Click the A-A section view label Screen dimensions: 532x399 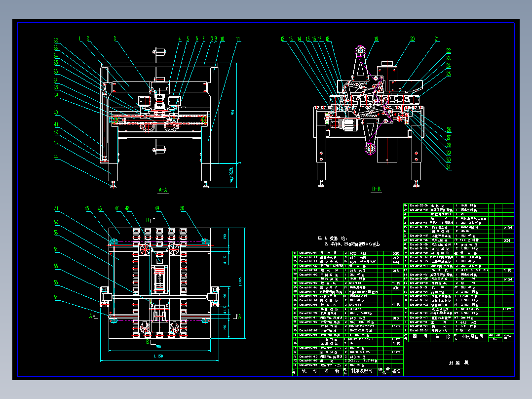163,190
